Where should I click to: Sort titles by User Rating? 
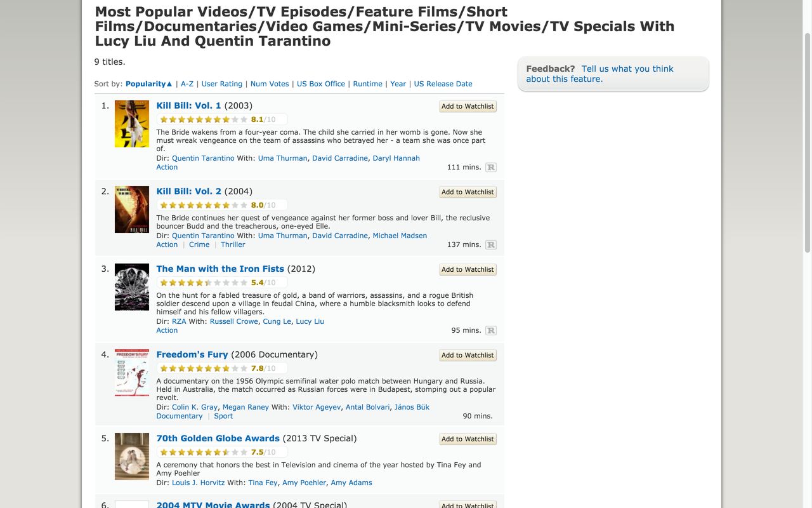pos(221,84)
